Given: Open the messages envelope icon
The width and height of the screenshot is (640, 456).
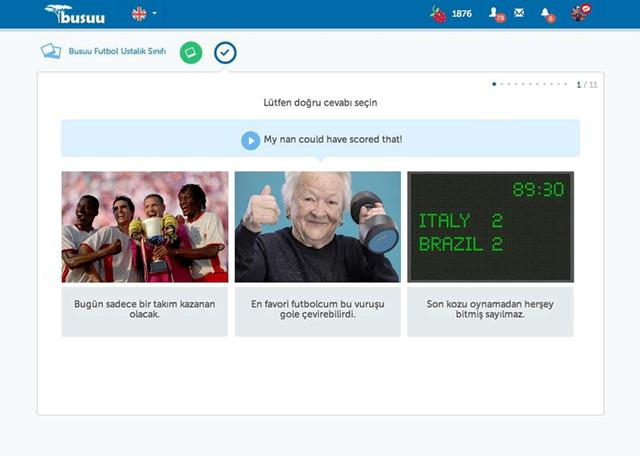Looking at the screenshot, I should click(519, 13).
